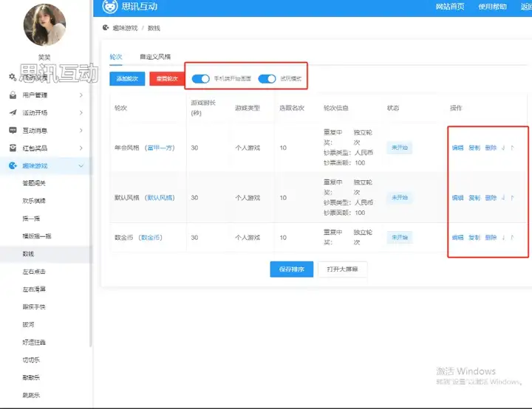
Task: Expand 红包奖品 menu chevron
Action: [x=81, y=148]
